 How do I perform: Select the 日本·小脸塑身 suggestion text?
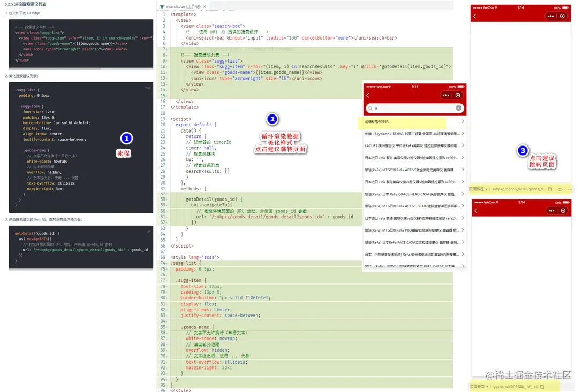click(412, 255)
